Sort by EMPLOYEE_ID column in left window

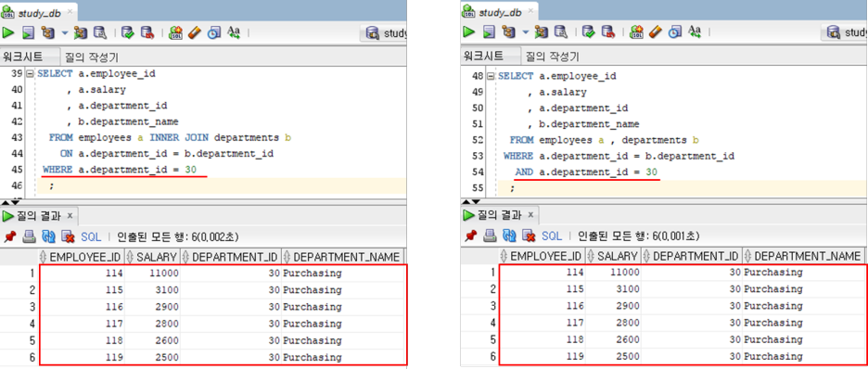click(x=82, y=257)
